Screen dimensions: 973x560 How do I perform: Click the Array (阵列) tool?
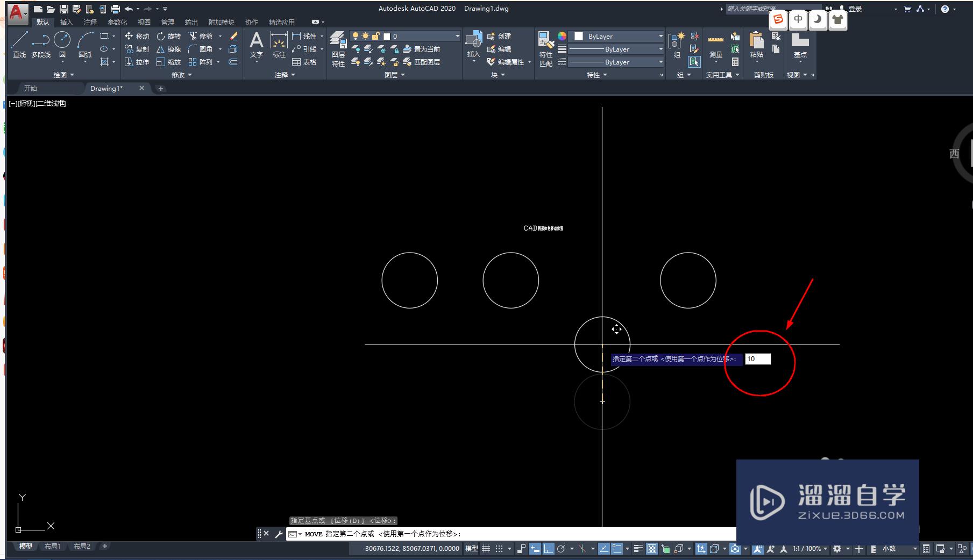(200, 62)
